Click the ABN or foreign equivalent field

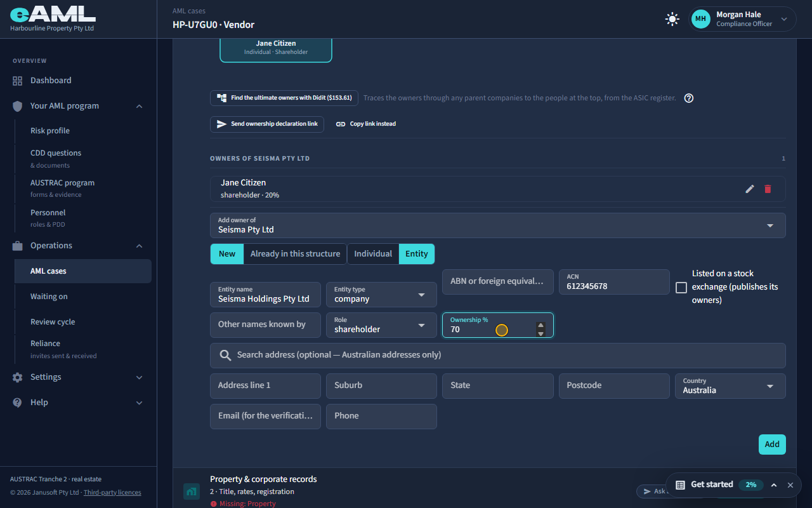pyautogui.click(x=498, y=281)
